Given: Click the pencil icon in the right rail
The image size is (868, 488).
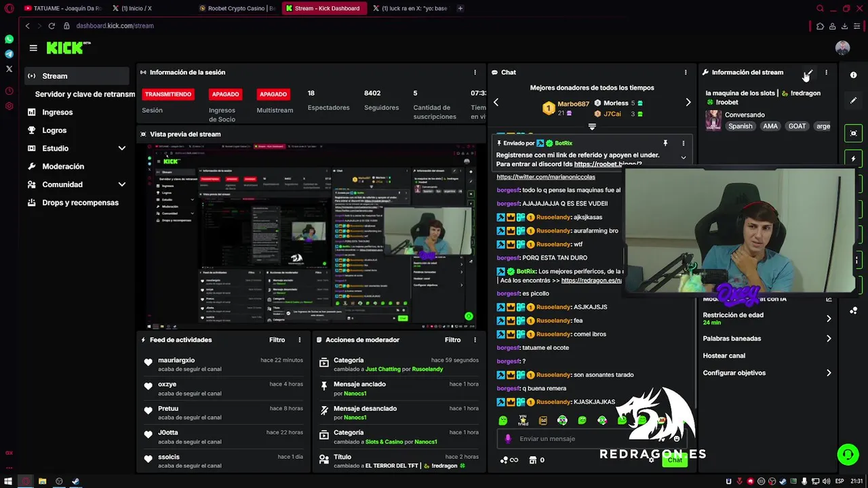Looking at the screenshot, I should tap(854, 100).
